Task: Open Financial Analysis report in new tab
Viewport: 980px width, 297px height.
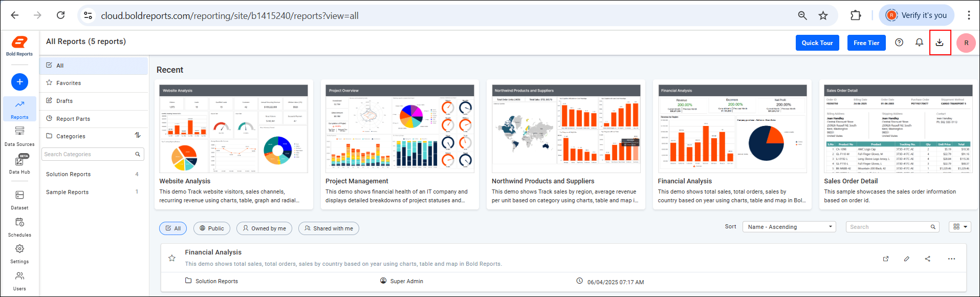Action: tap(886, 259)
